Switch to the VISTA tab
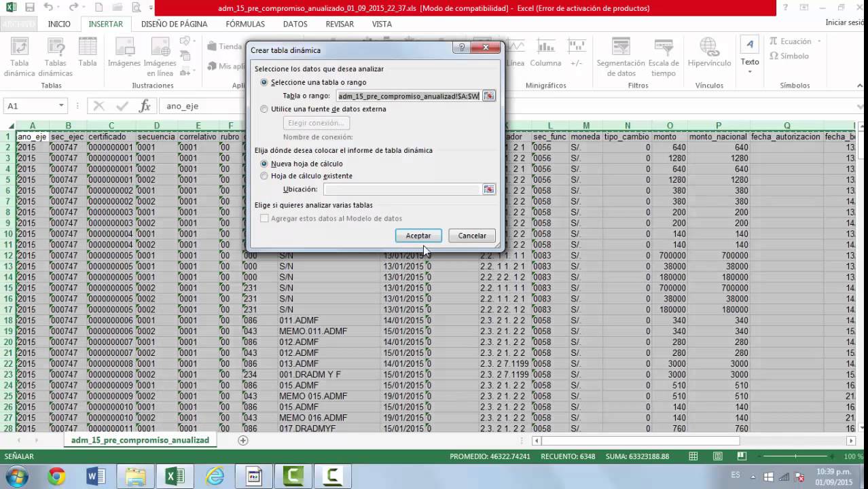Image resolution: width=868 pixels, height=489 pixels. (382, 24)
